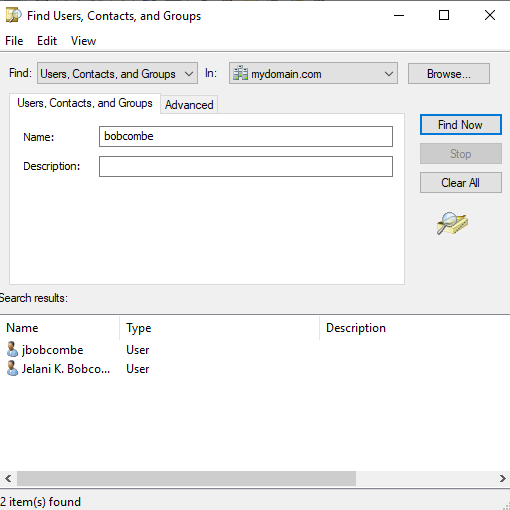Minimize the Find Users window
The height and width of the screenshot is (510, 510).
click(x=399, y=15)
